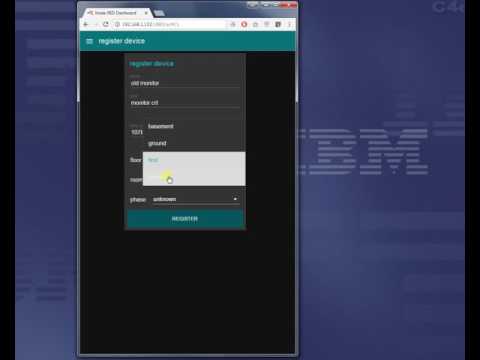Click the 'old monitor' name field
The height and width of the screenshot is (360, 480).
pos(185,83)
